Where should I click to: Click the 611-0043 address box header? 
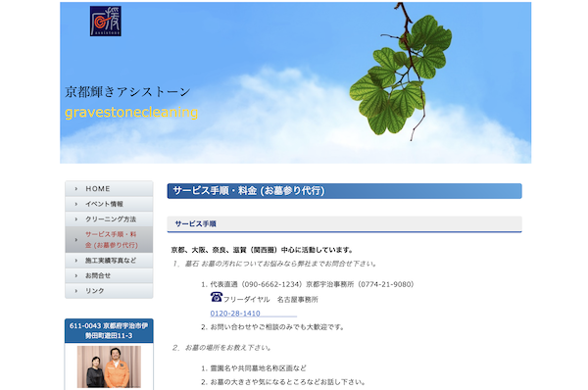109,331
